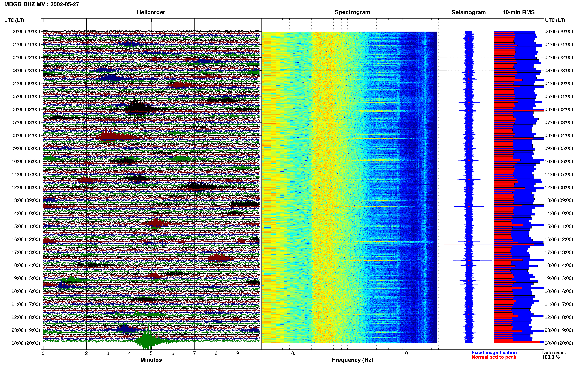Click '09:00 (05:00)' beside the RMS panel
588x368 pixels.
click(x=559, y=148)
